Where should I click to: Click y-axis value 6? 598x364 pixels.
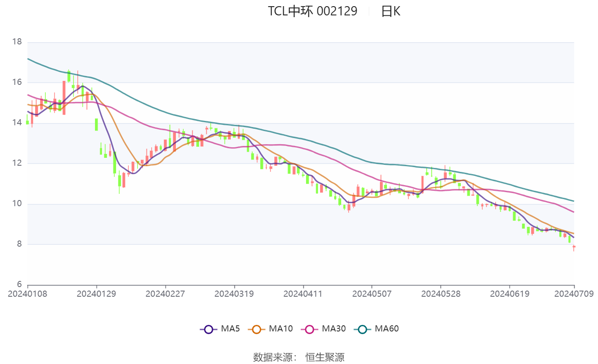pyautogui.click(x=19, y=284)
